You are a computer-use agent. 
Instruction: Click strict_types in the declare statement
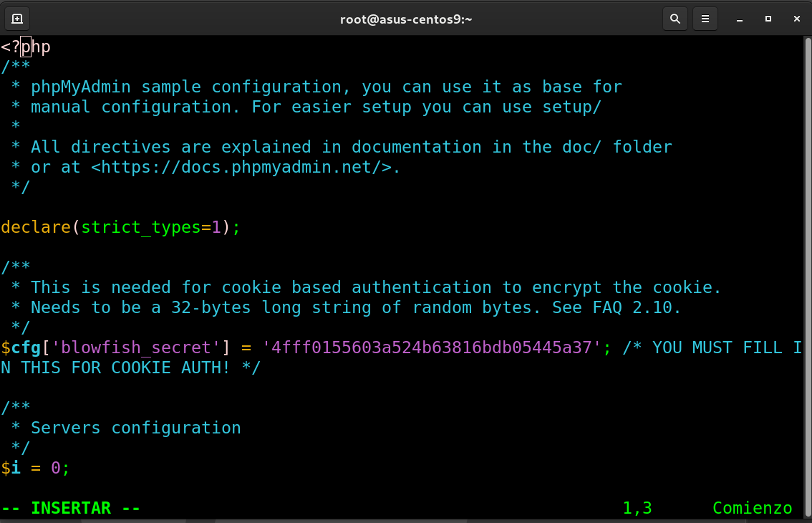click(140, 227)
